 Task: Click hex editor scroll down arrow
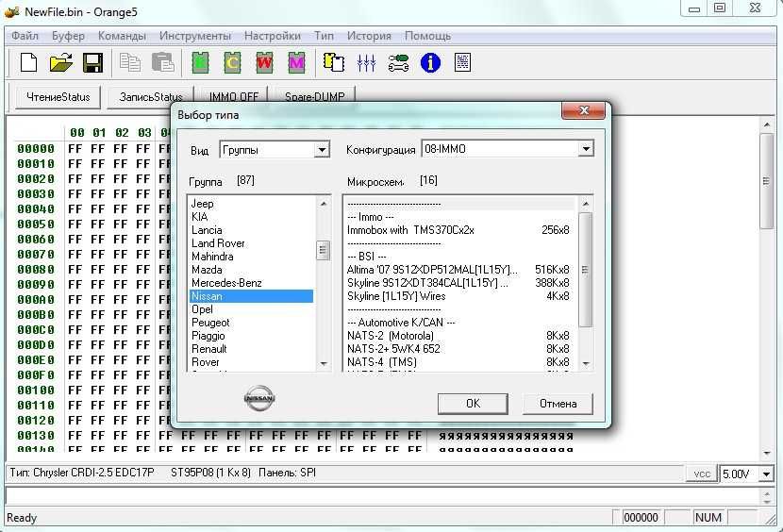pos(767,454)
